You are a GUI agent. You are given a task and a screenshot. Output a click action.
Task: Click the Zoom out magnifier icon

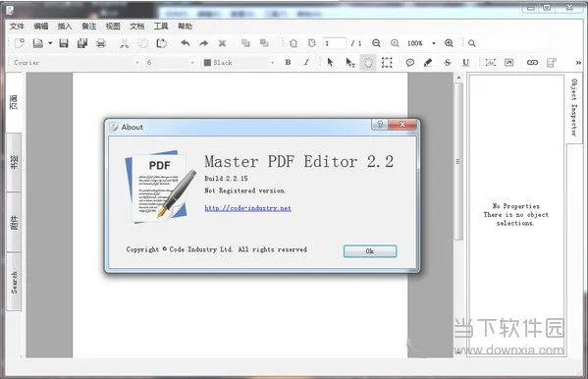376,43
